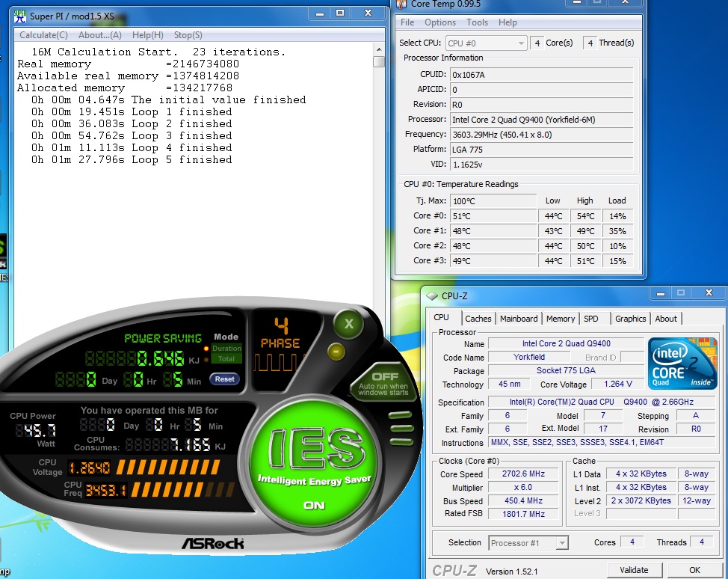The height and width of the screenshot is (579, 728).
Task: Click the Core #3 high temperature 51°C
Action: coord(585,261)
